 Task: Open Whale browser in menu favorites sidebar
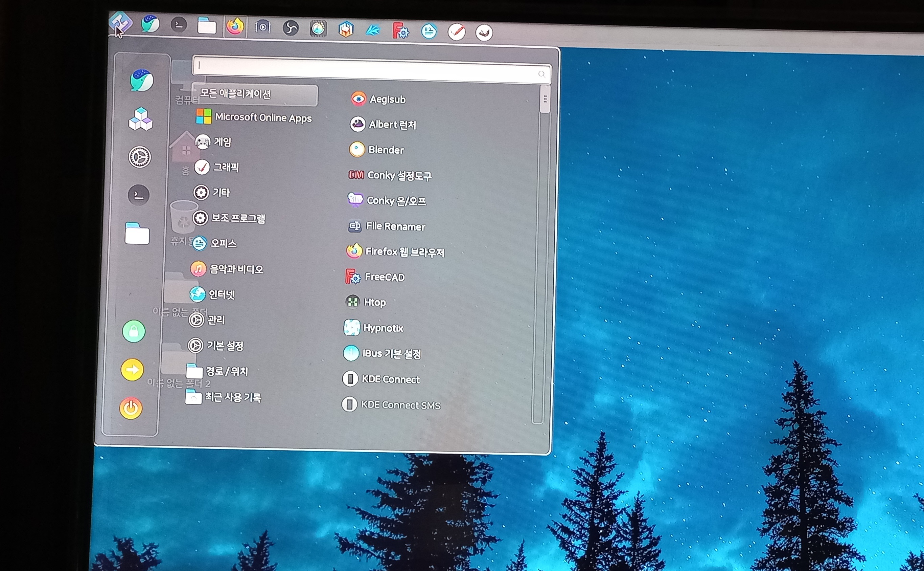pyautogui.click(x=141, y=80)
